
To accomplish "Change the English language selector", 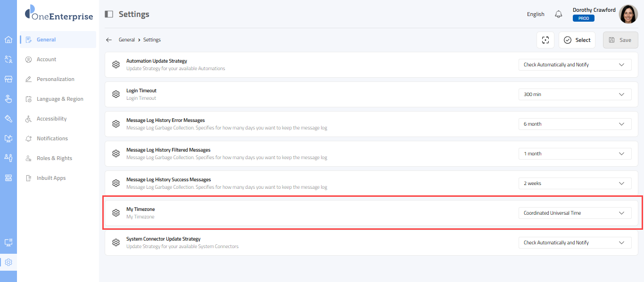I will (x=536, y=14).
